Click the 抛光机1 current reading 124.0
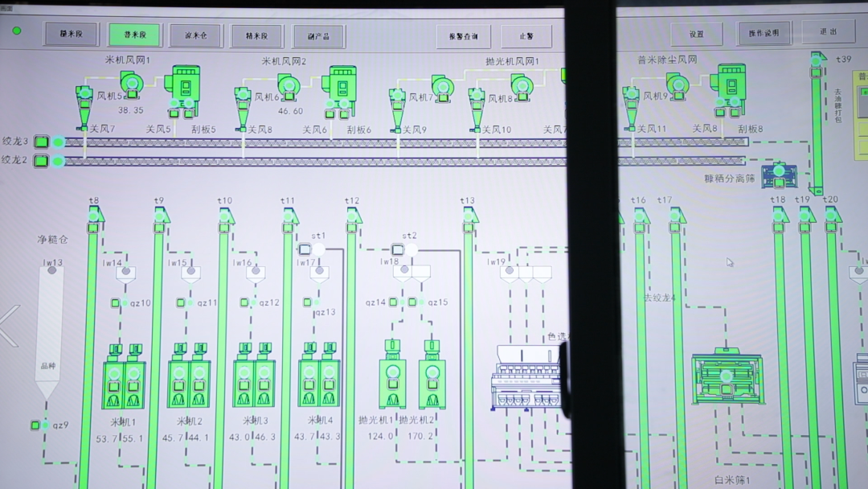 [x=380, y=437]
